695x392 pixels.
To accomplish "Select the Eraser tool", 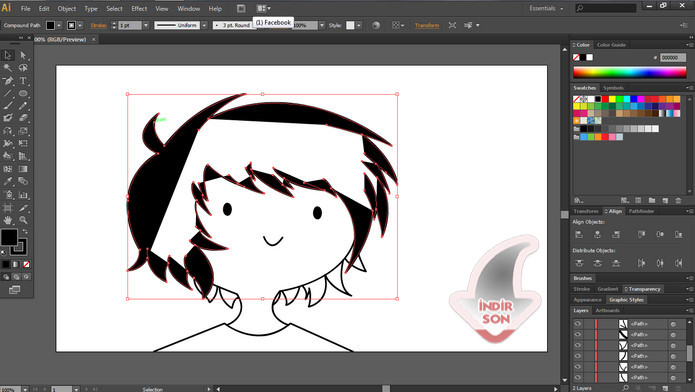I will click(23, 118).
